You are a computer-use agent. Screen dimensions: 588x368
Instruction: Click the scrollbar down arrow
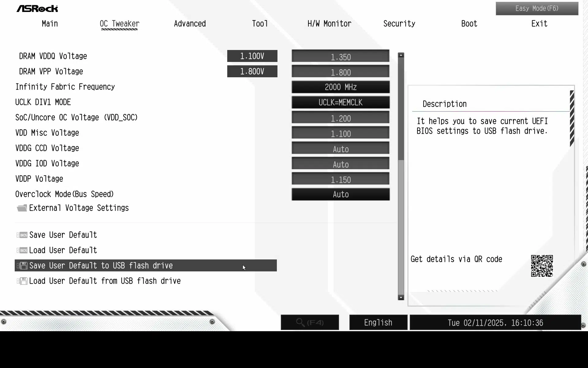point(401,297)
